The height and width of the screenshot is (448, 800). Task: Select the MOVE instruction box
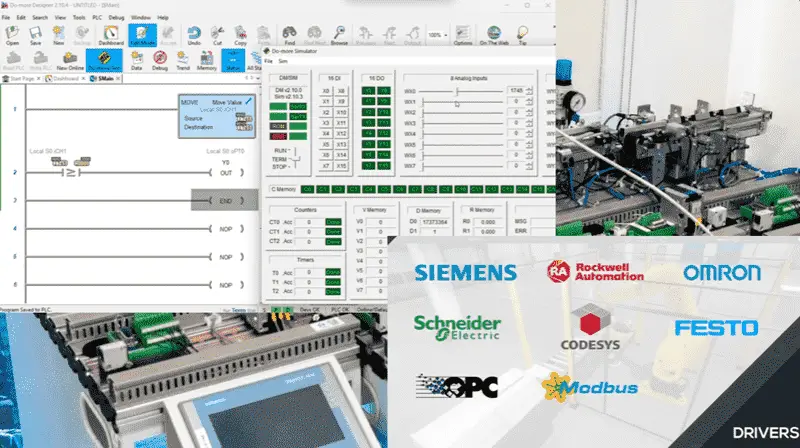point(217,116)
